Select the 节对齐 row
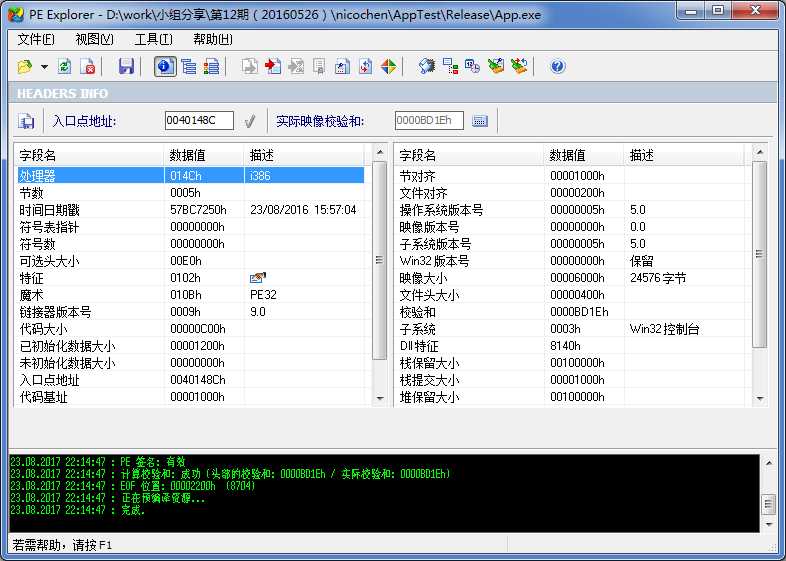Image resolution: width=786 pixels, height=561 pixels. 570,175
